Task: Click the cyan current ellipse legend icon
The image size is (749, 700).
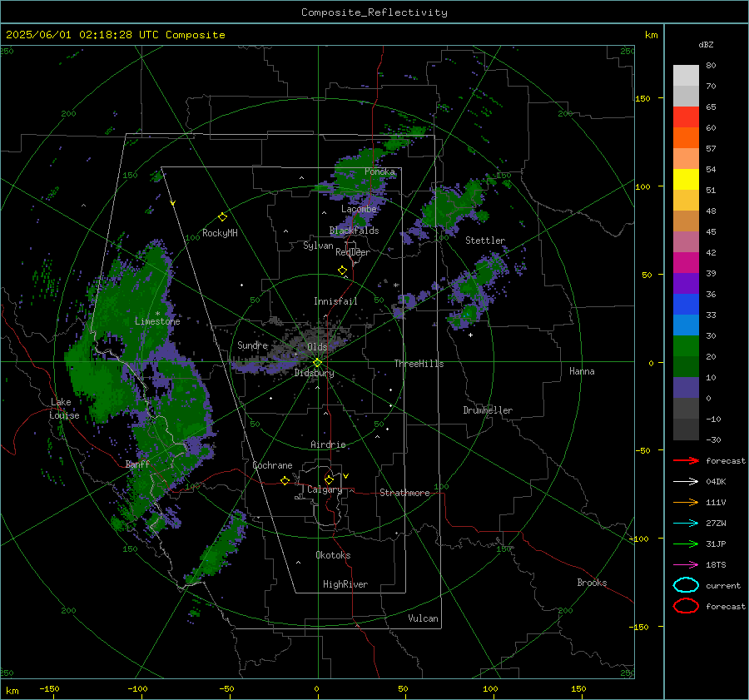Action: pos(686,585)
